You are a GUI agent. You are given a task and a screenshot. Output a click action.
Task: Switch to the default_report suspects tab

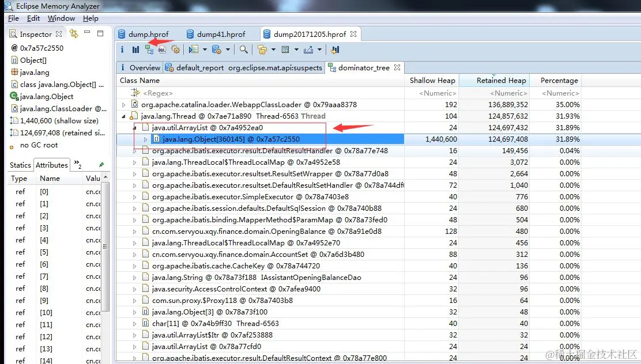(244, 67)
